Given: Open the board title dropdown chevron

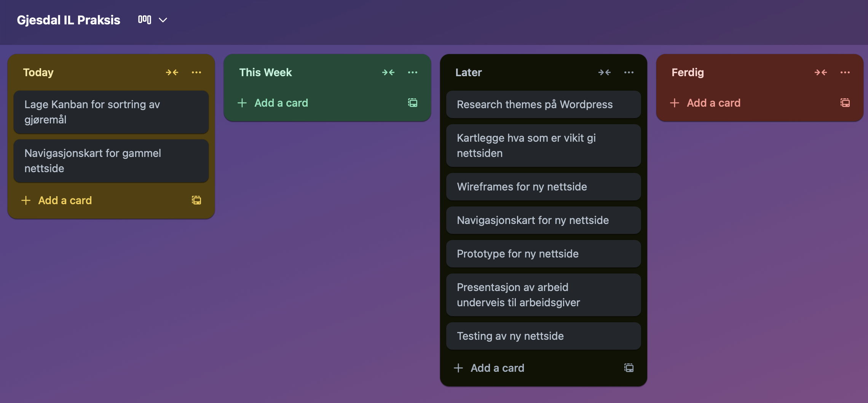Looking at the screenshot, I should point(163,20).
